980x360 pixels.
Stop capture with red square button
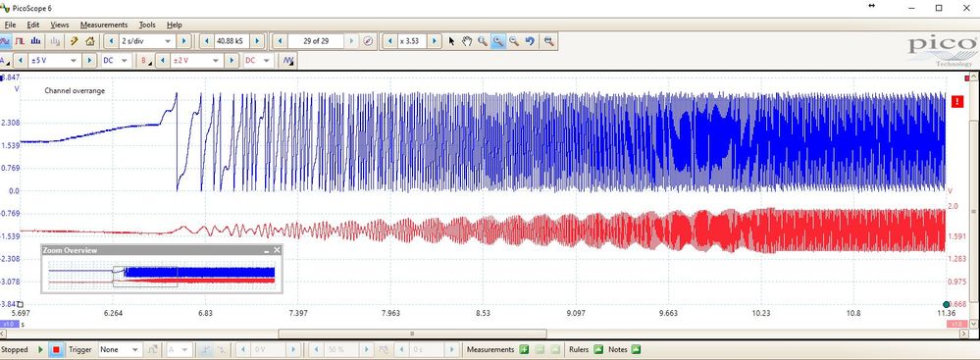[56, 350]
